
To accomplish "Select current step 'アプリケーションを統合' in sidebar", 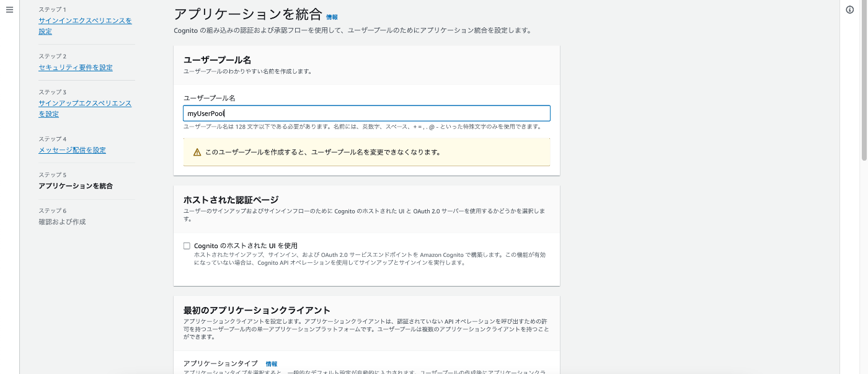I will 76,186.
